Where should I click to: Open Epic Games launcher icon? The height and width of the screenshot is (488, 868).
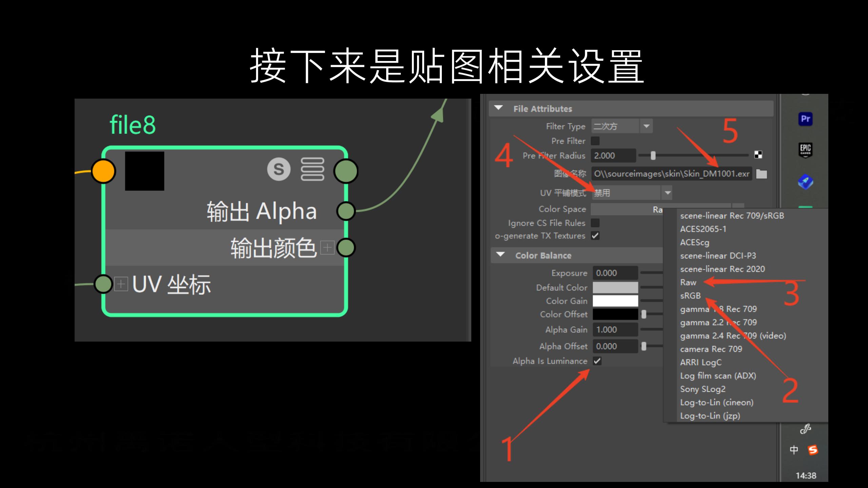805,149
